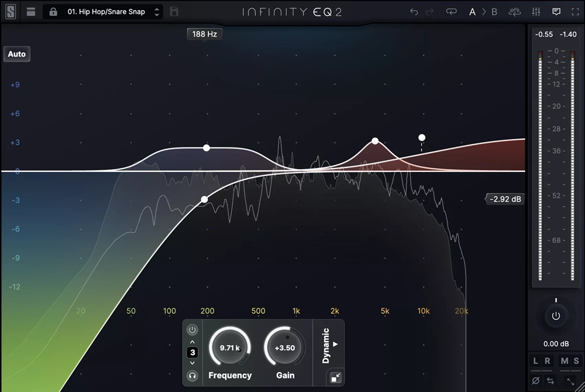This screenshot has height=392, width=585.
Task: Open the Slate Digital logo menu
Action: (11, 11)
